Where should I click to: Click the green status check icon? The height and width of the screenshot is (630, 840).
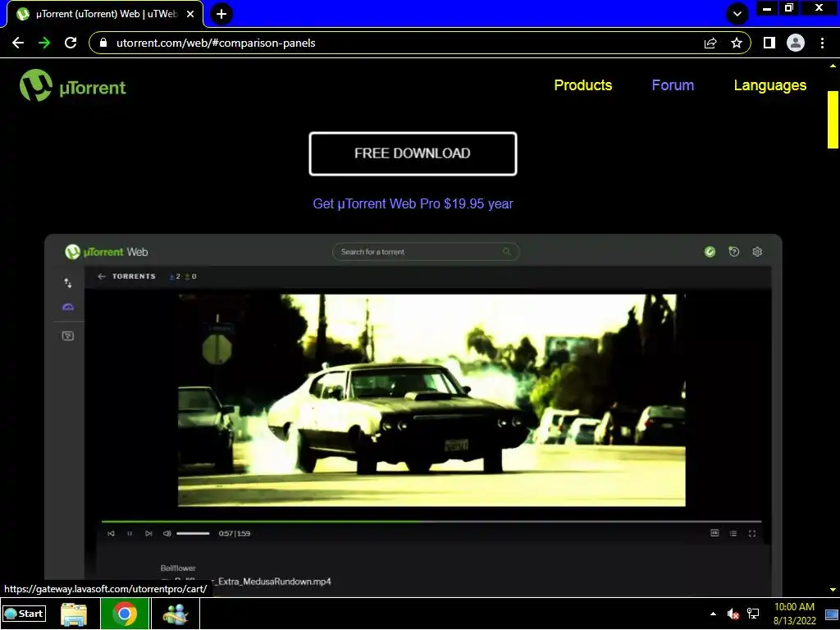(710, 252)
